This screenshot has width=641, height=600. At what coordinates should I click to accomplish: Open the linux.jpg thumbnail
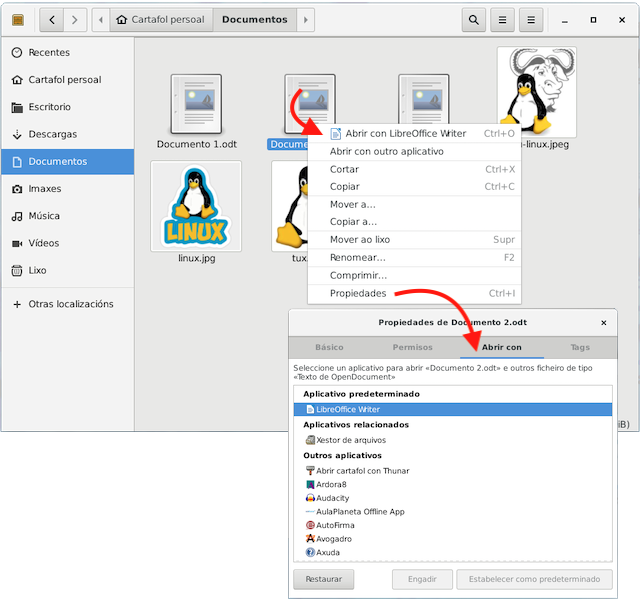(197, 206)
